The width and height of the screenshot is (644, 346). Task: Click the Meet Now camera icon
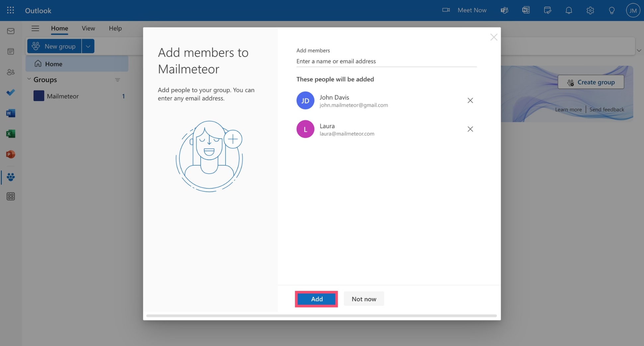tap(446, 10)
